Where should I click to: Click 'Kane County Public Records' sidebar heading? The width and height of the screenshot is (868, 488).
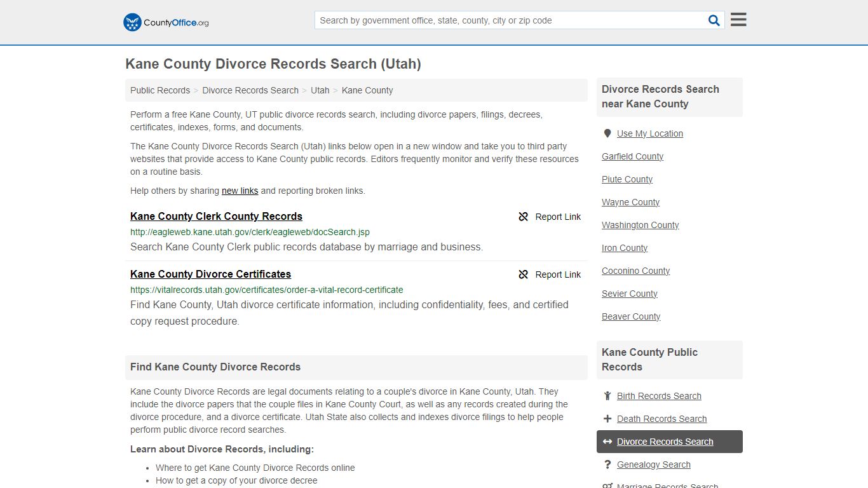point(649,360)
